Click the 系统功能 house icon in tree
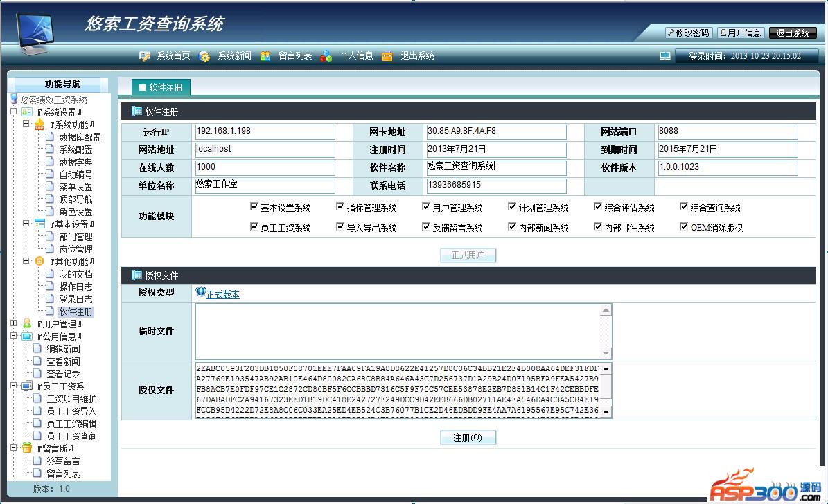This screenshot has height=504, width=828. [39, 125]
